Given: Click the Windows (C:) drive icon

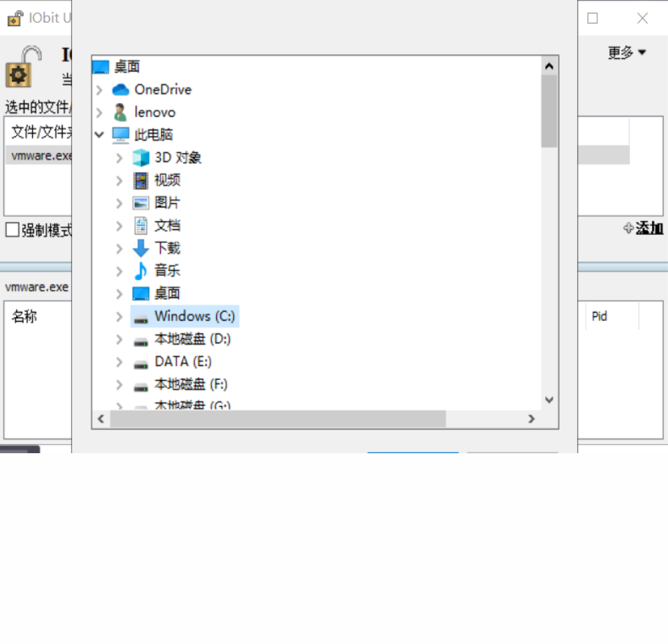Looking at the screenshot, I should 141,319.
